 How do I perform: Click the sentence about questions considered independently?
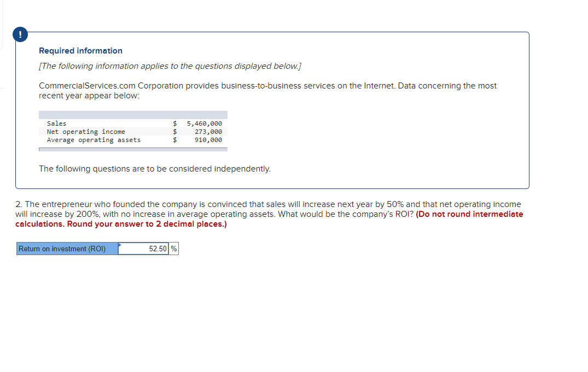tap(155, 169)
